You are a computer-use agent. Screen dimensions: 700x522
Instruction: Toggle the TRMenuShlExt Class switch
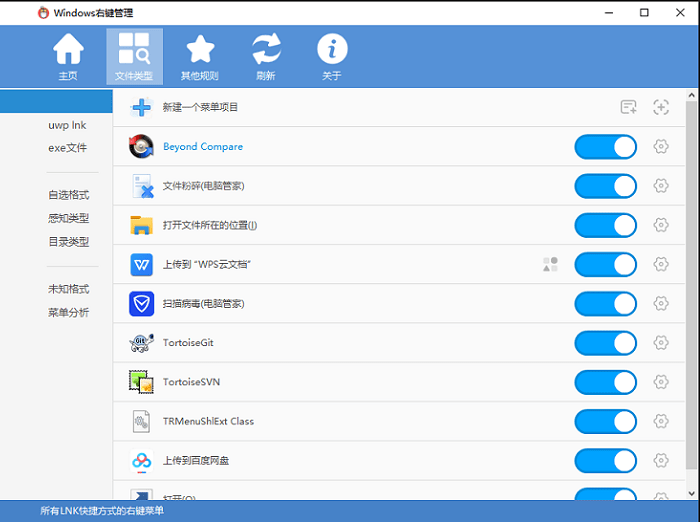605,422
